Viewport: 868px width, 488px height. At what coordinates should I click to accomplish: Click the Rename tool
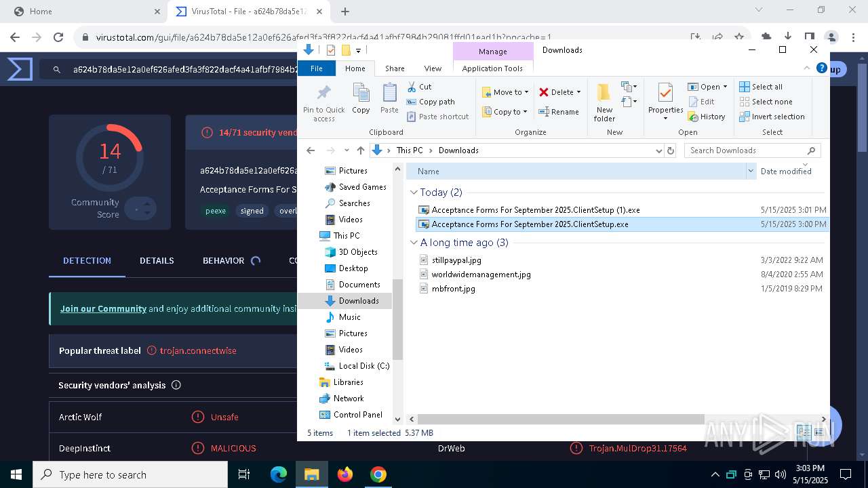[559, 112]
